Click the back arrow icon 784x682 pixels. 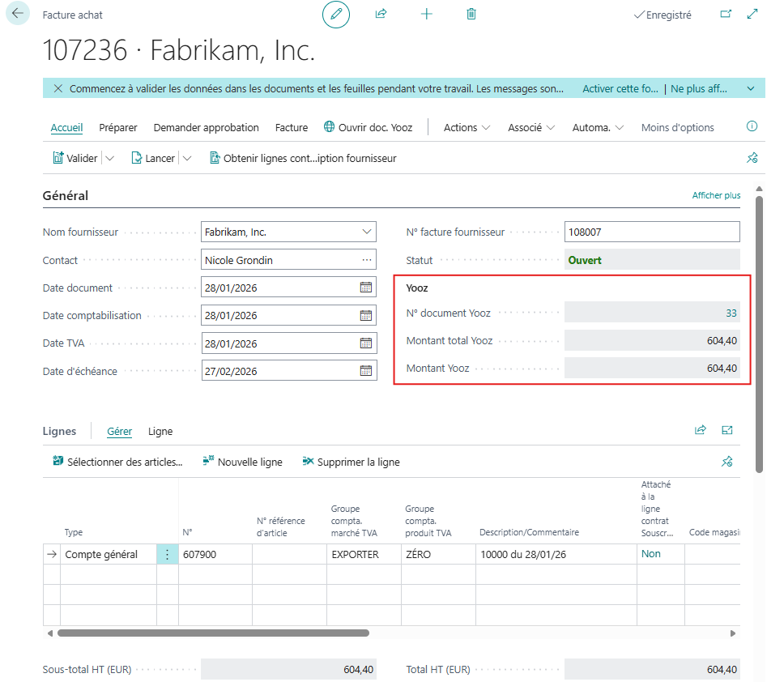pos(18,15)
